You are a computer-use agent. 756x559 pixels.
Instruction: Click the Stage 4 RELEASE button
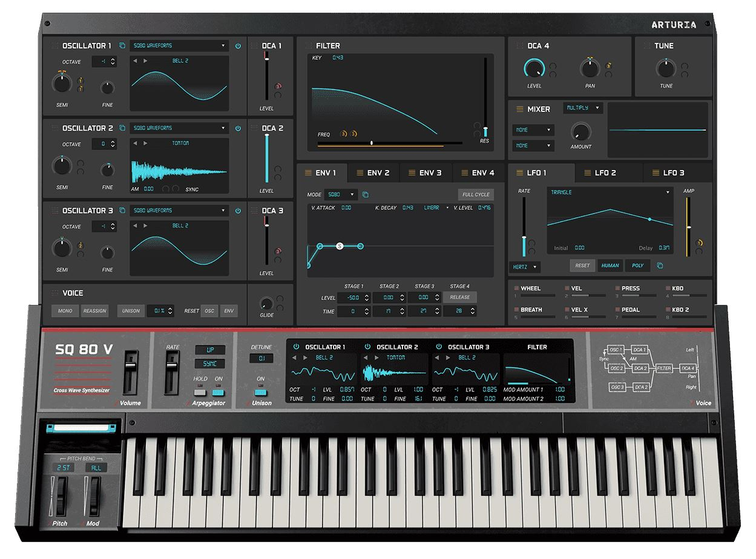coord(459,297)
